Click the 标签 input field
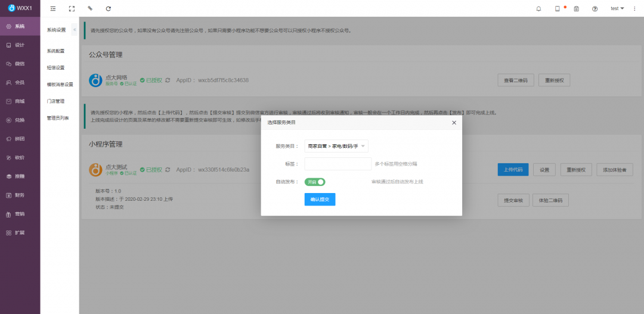 [338, 164]
